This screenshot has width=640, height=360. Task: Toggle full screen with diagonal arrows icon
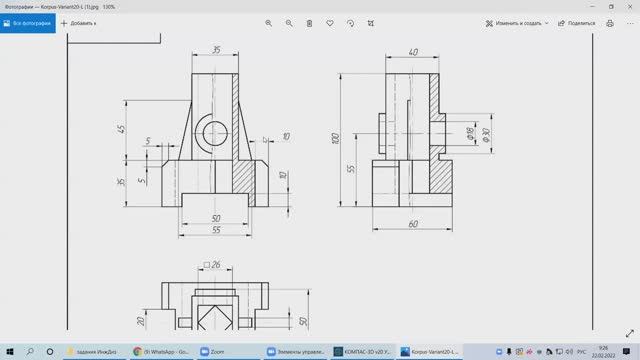pyautogui.click(x=630, y=333)
